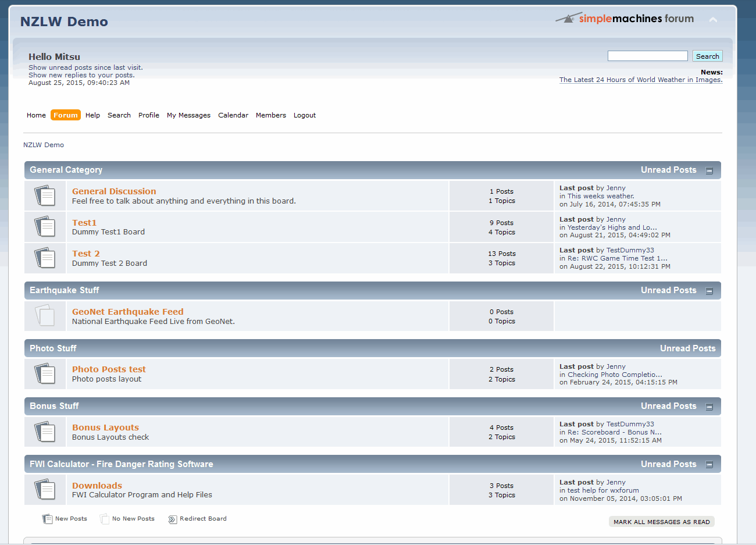
Task: Click the Photo Posts test board icon
Action: point(45,374)
